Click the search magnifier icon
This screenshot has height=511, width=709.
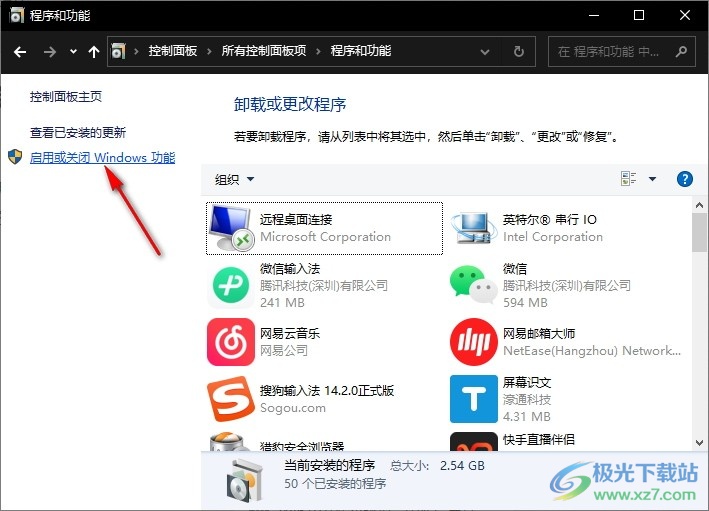[681, 52]
